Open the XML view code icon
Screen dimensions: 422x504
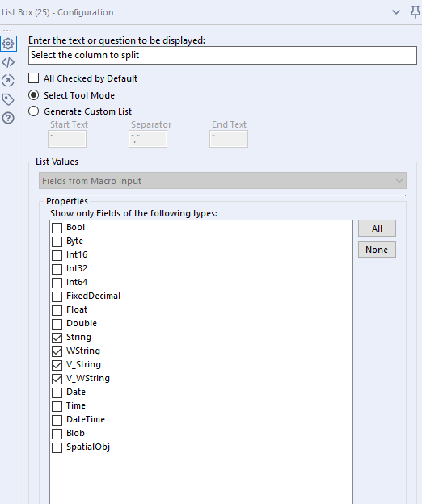[8, 62]
